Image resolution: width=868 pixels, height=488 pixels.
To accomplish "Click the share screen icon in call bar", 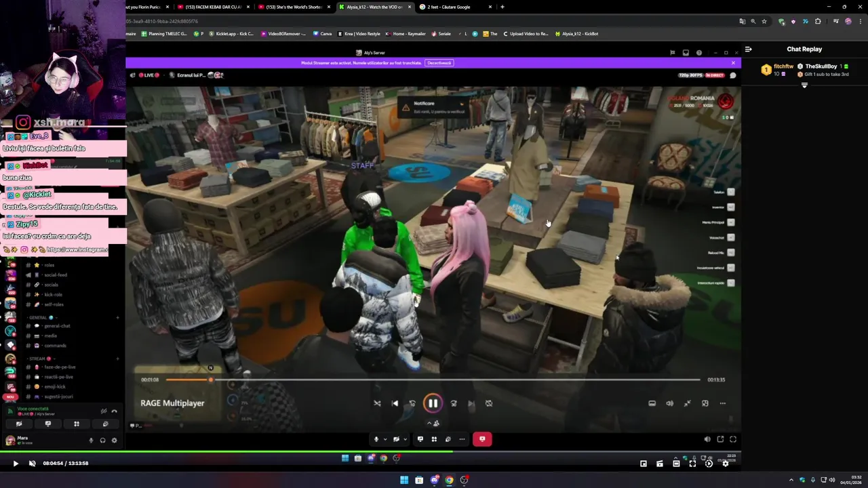I will [x=420, y=439].
